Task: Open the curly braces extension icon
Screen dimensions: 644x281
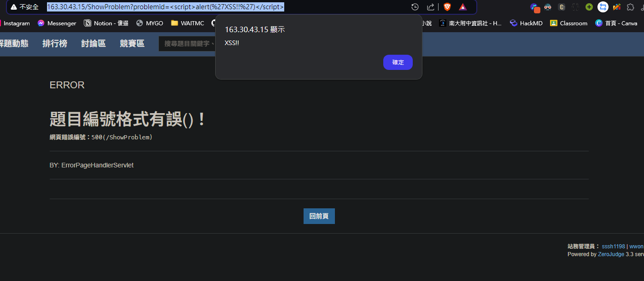Action: (575, 7)
